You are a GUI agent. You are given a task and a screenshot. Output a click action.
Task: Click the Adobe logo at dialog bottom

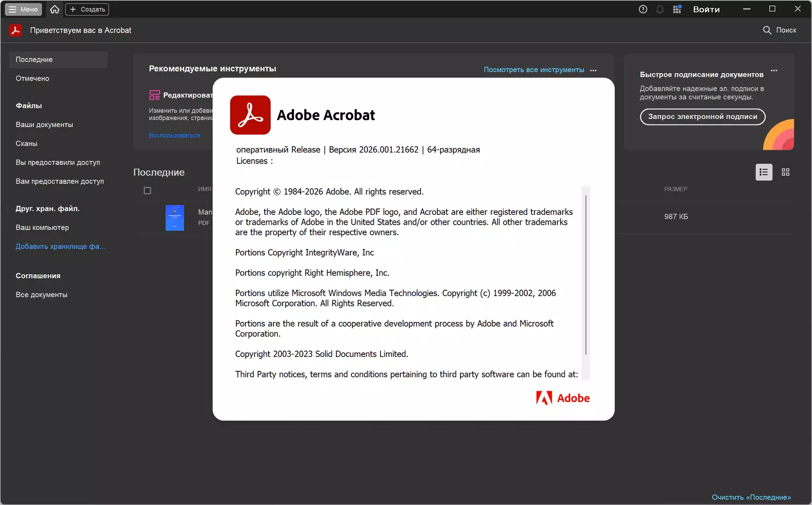point(563,398)
